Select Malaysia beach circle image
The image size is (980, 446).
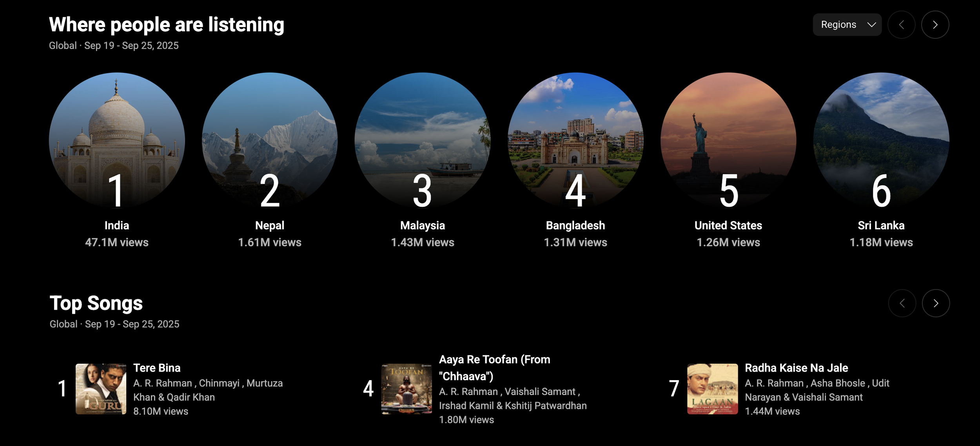(x=423, y=140)
